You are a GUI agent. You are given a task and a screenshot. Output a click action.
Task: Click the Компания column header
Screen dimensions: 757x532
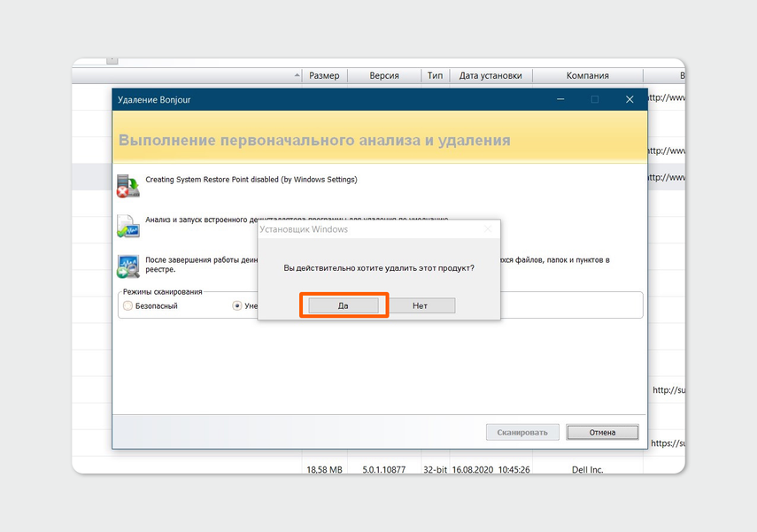tap(587, 76)
